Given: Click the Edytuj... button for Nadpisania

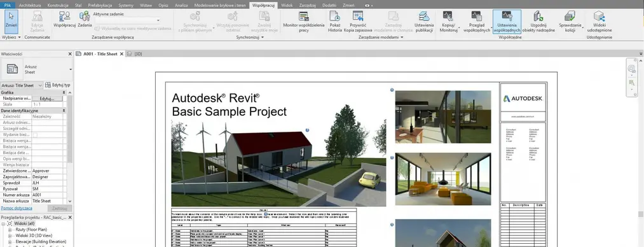Looking at the screenshot, I should point(47,99).
